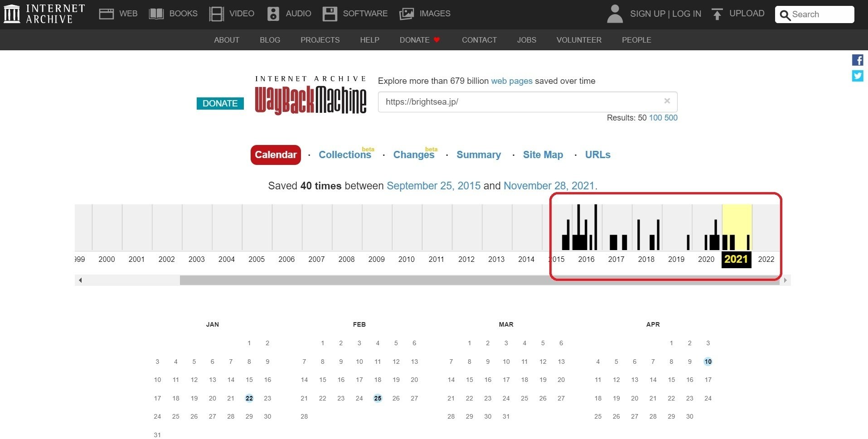Click the timeline scrollbar left arrow
Viewport: 868px width, 439px height.
point(80,280)
